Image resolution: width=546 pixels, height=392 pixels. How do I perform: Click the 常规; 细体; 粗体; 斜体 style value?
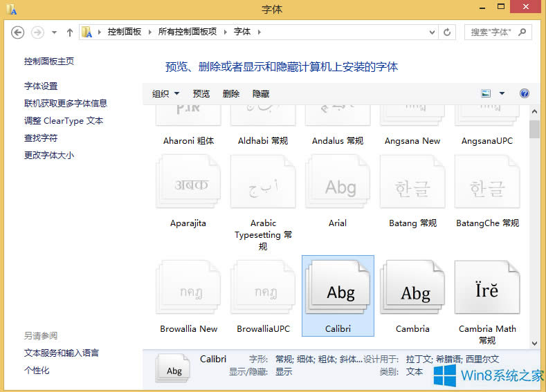[319, 359]
